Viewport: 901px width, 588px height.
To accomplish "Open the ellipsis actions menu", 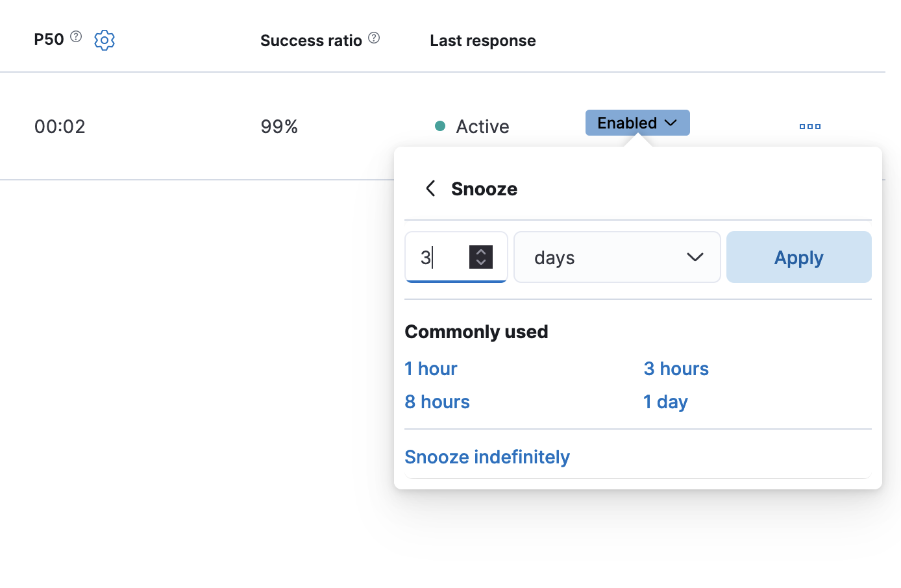I will pos(809,126).
